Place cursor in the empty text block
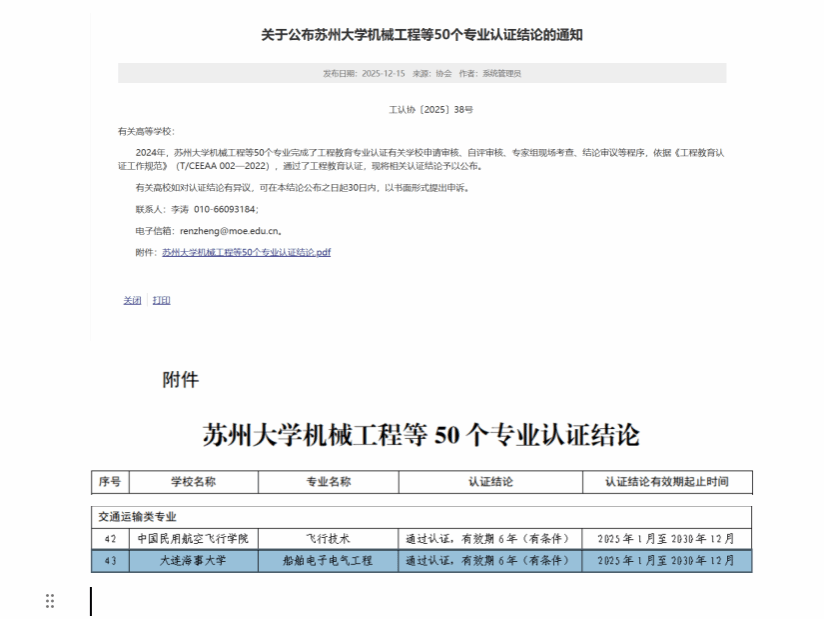Image resolution: width=824 pixels, height=619 pixels. coord(400,601)
